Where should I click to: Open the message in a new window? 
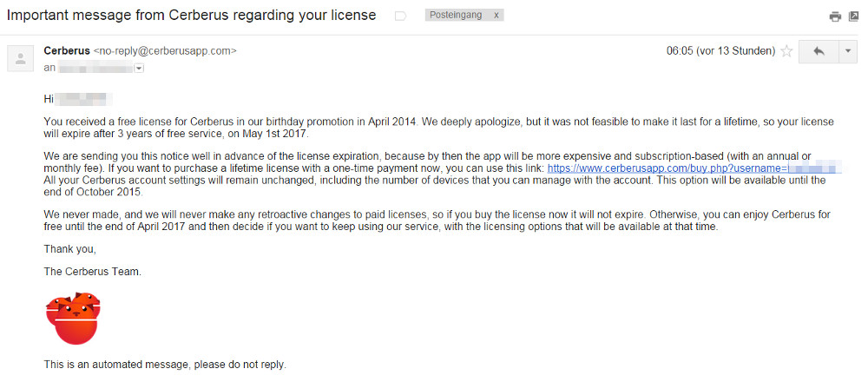[853, 16]
